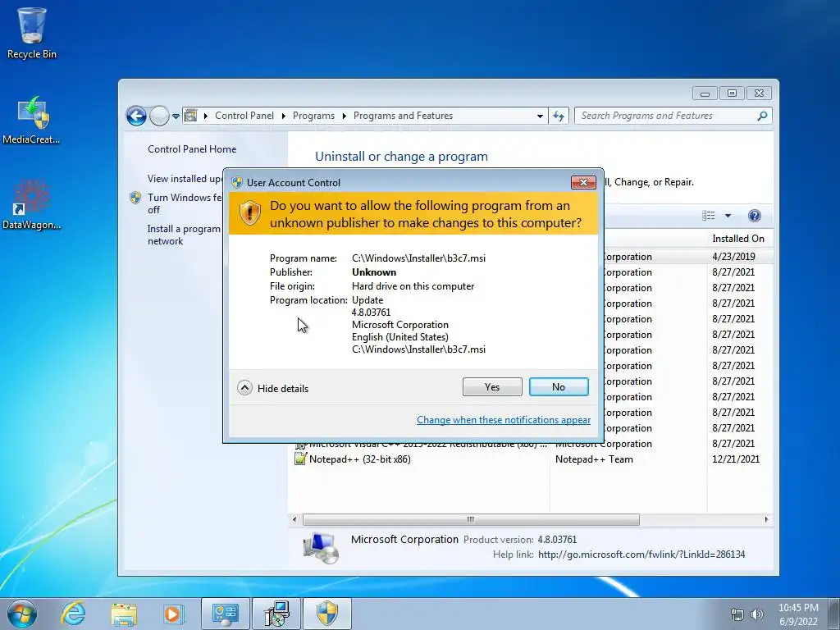The height and width of the screenshot is (630, 840).
Task: Switch to UAC shield taskbar button
Action: click(327, 614)
